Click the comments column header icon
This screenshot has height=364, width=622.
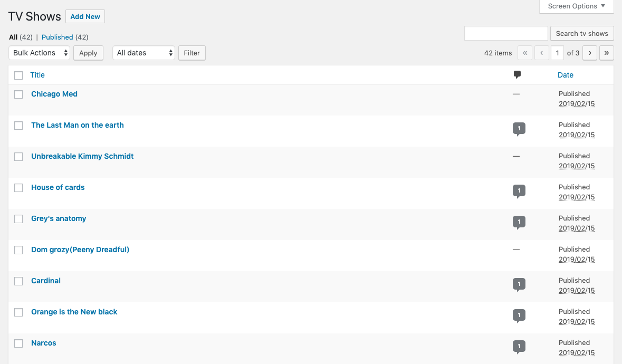click(x=517, y=74)
